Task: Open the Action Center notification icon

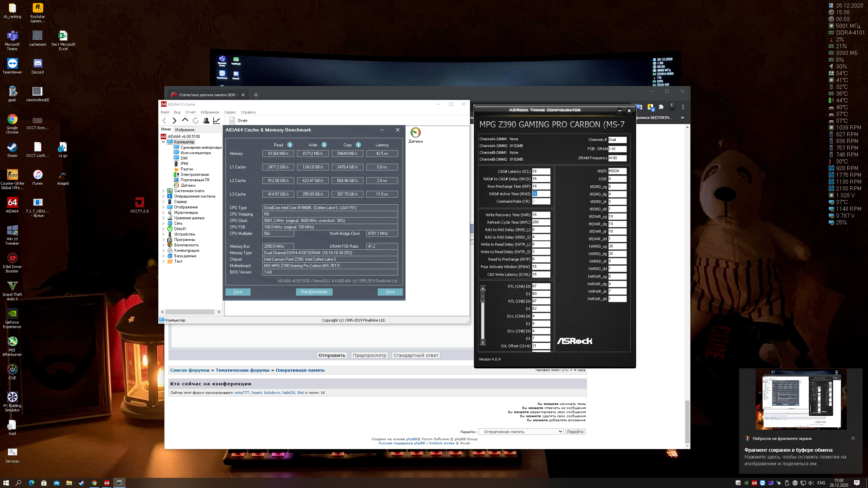Action: 857,483
